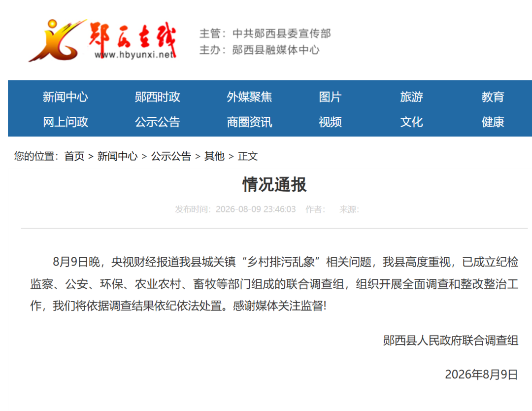Click the 正文 breadcrumb item
Screen dimensions: 532x411
[248, 156]
